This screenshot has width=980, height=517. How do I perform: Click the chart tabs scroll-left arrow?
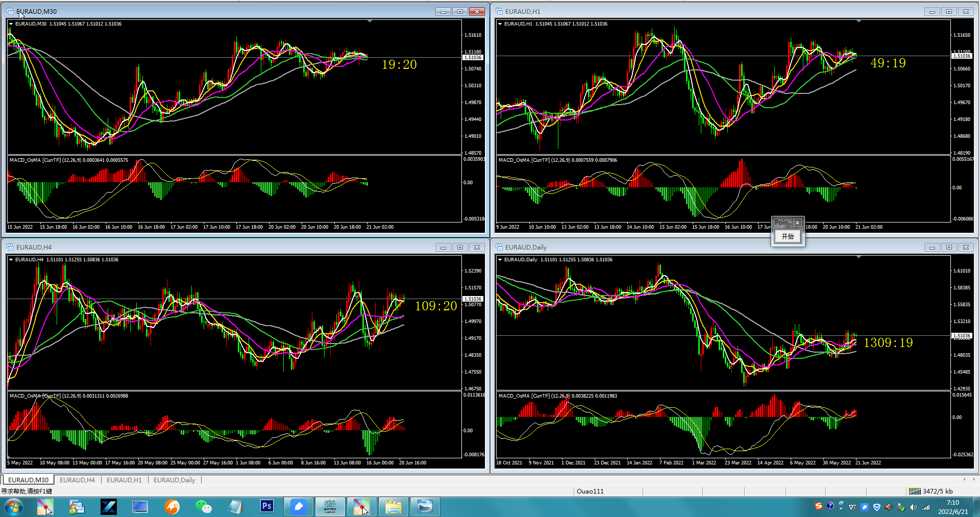[x=964, y=479]
